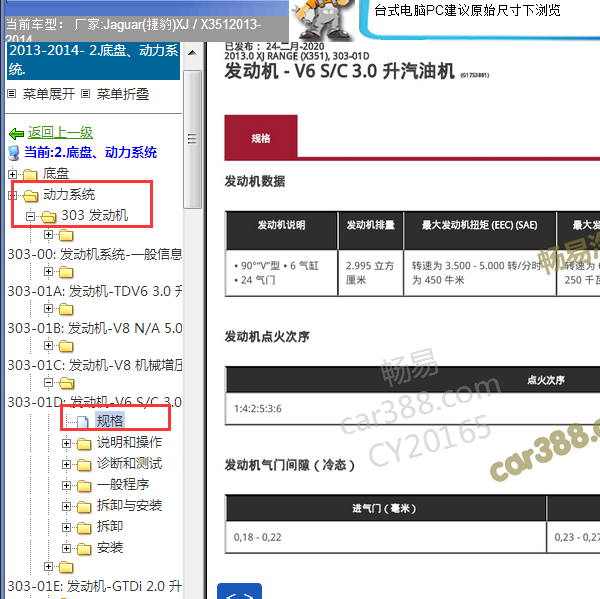Click folder icon above 303-00 entry
This screenshot has height=599, width=600.
coord(66,235)
